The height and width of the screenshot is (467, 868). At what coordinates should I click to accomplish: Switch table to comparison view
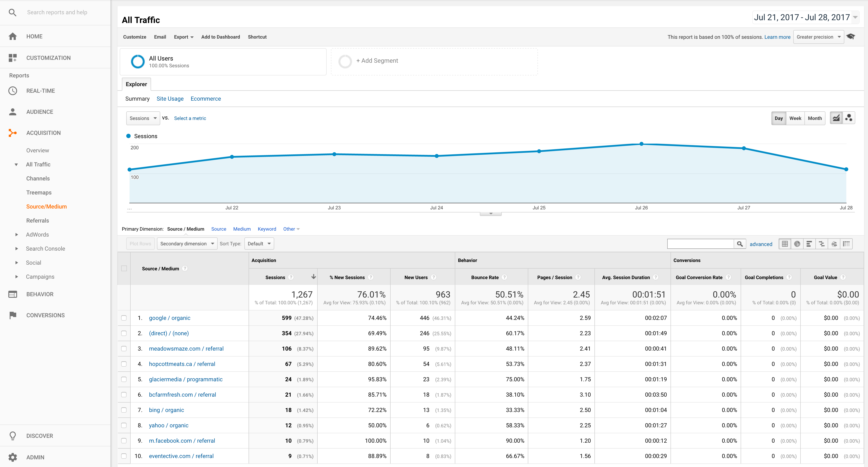coord(822,244)
